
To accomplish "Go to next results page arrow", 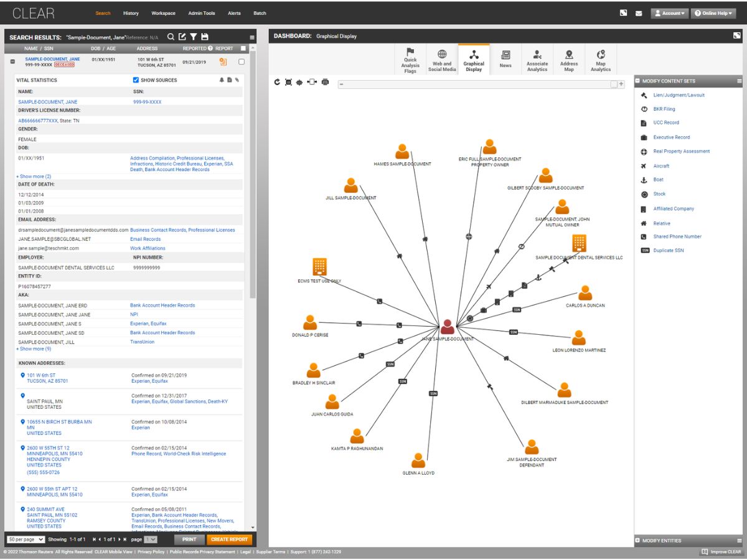I will 120,539.
